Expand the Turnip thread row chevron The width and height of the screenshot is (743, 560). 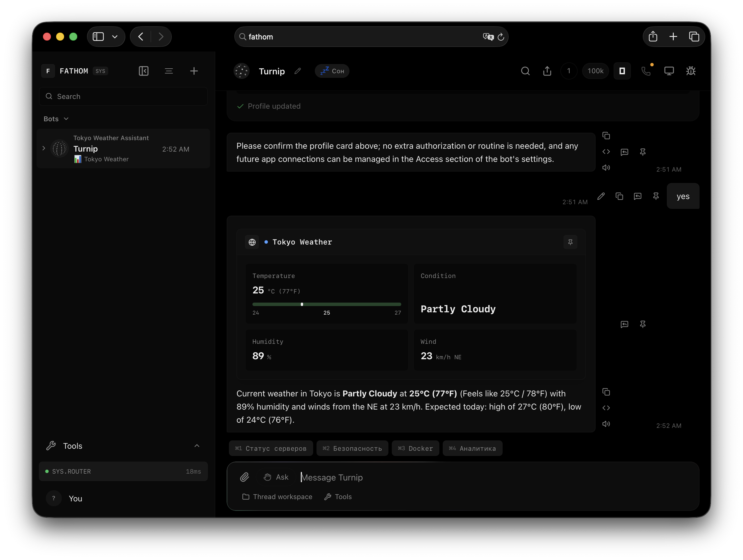pos(44,148)
